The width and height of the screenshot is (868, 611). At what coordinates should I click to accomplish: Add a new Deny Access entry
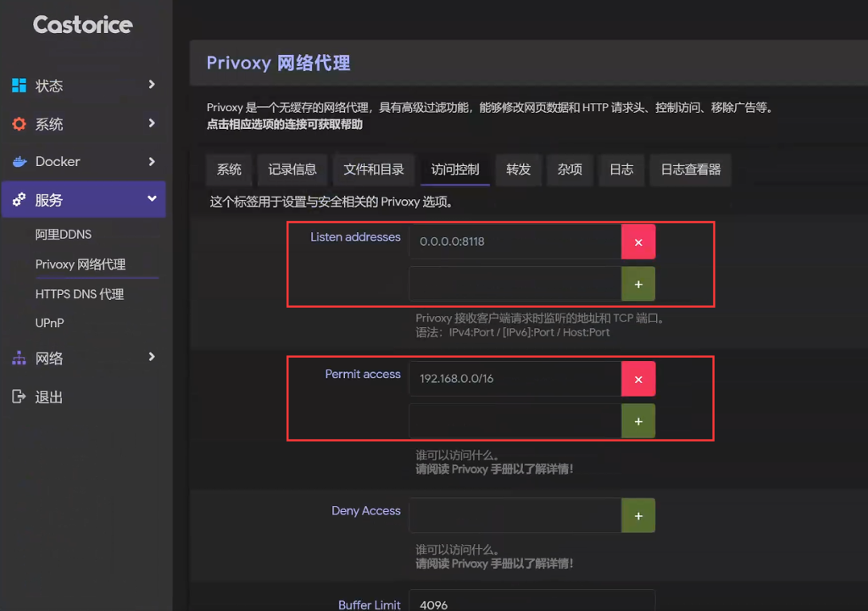pos(638,515)
